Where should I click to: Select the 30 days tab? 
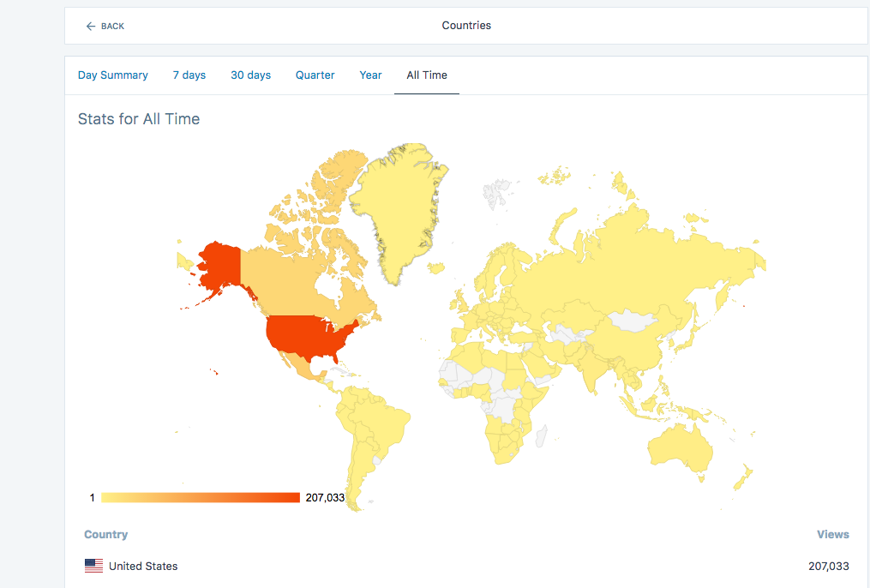(250, 75)
